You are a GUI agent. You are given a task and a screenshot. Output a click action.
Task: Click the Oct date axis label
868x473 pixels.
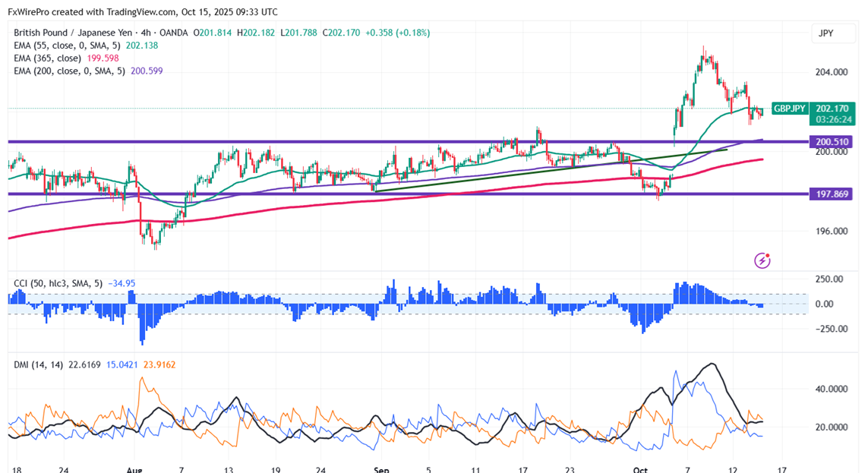pos(640,469)
